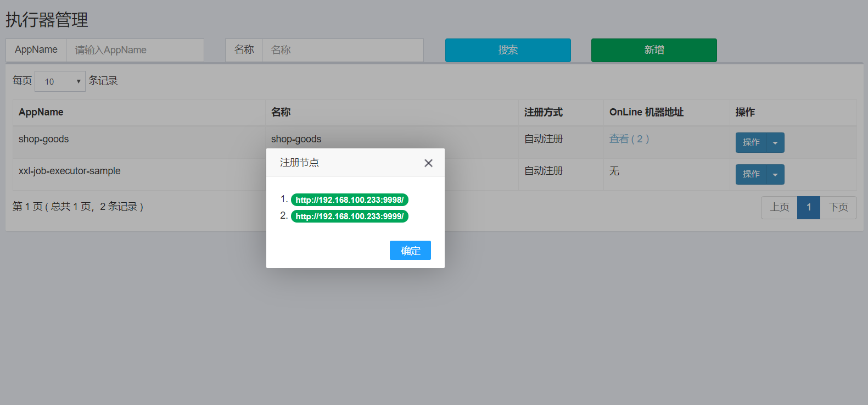This screenshot has width=868, height=405.
Task: Click pagination summary 第 1 页 text
Action: pyautogui.click(x=78, y=207)
